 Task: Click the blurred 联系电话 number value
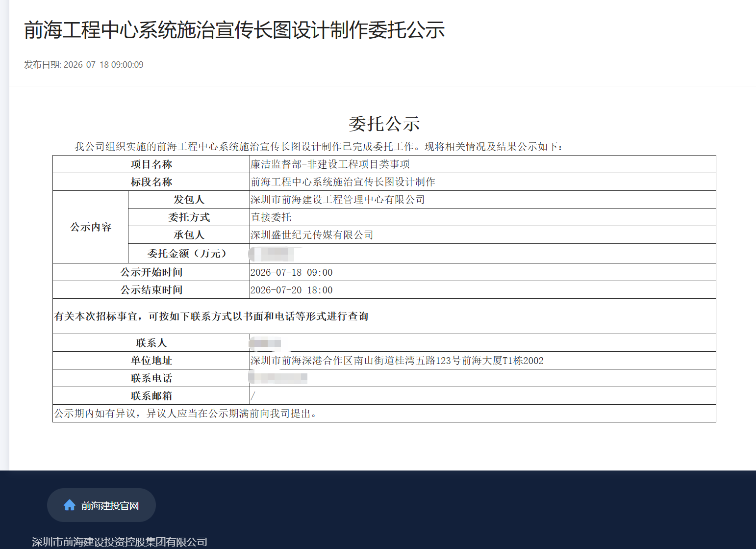click(278, 378)
